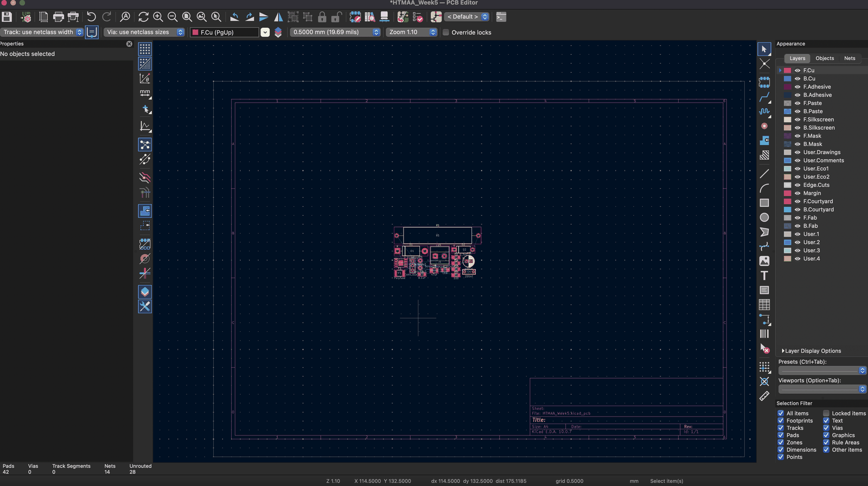Hide the Edge.Cuts layer with its eye icon

tap(797, 185)
